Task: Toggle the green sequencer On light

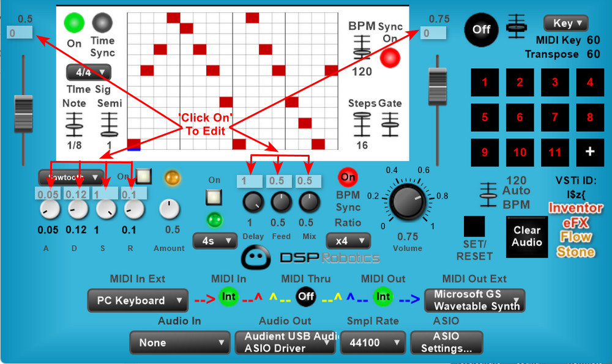Action: click(74, 23)
